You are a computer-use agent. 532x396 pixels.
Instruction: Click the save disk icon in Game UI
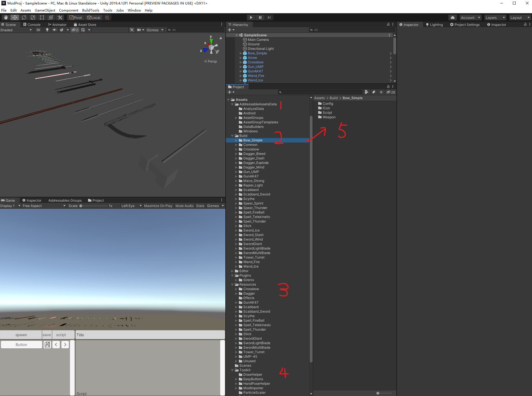(48, 344)
